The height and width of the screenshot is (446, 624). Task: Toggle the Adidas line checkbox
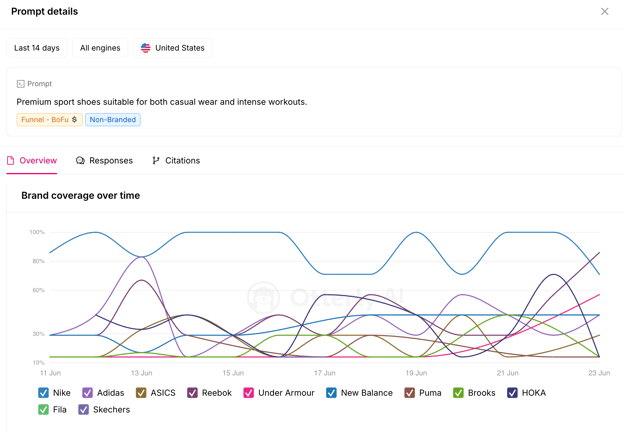[88, 393]
